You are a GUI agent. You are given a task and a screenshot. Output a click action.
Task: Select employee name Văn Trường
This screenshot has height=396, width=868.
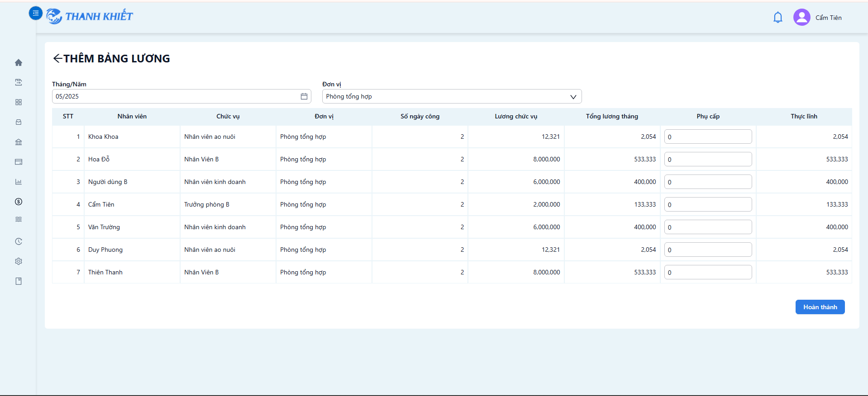104,227
